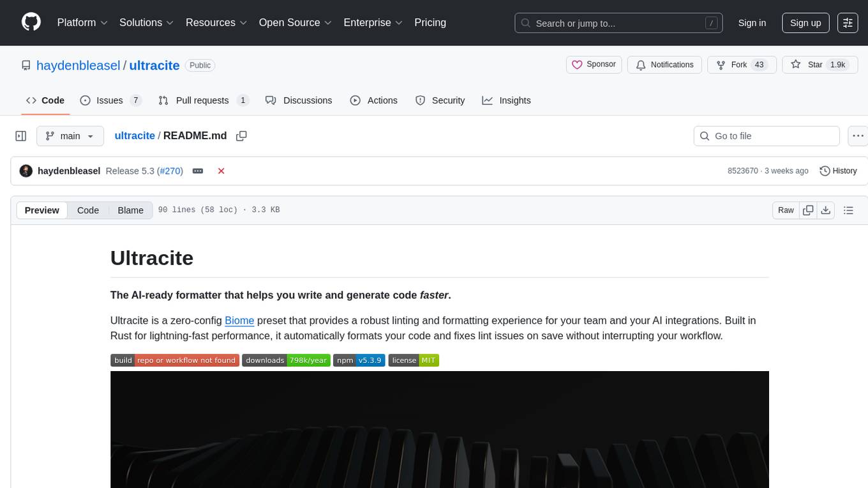Open the ultracite repository title link

coord(154,65)
